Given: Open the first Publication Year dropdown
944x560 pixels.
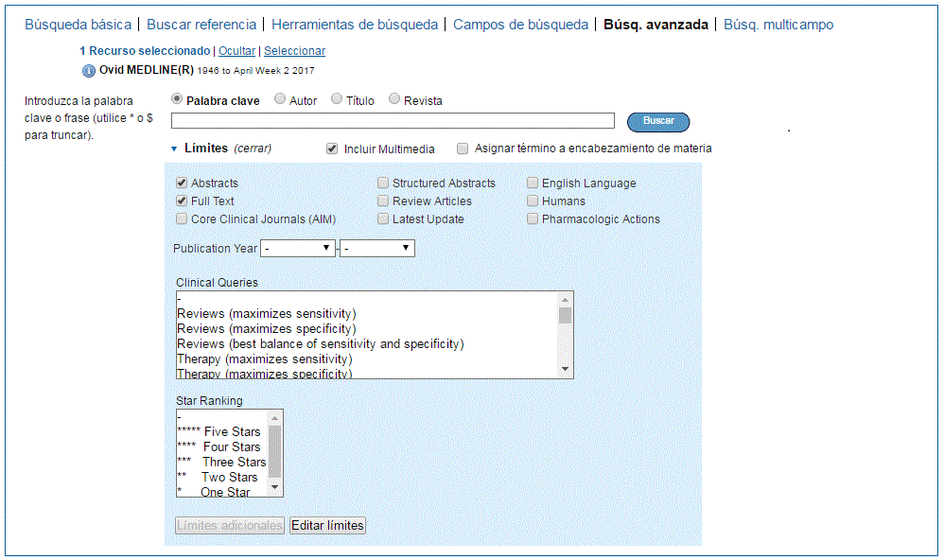Looking at the screenshot, I should 297,248.
